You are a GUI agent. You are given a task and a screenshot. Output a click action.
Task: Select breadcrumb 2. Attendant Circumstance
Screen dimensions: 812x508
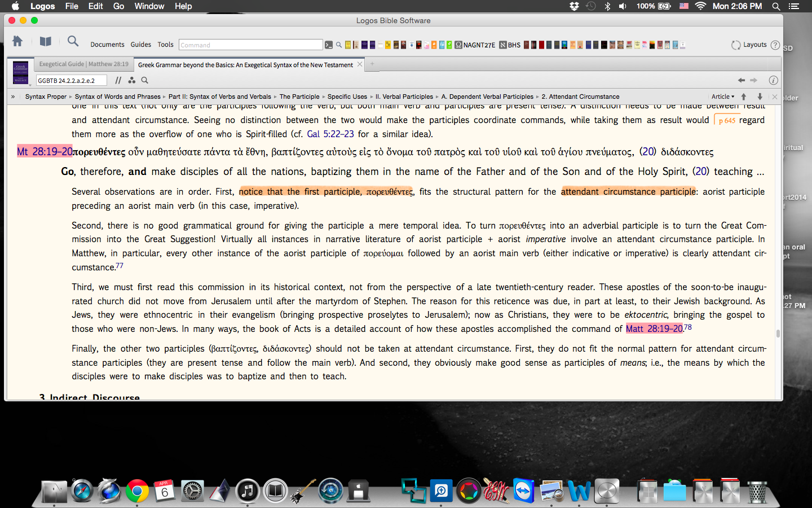(x=580, y=97)
